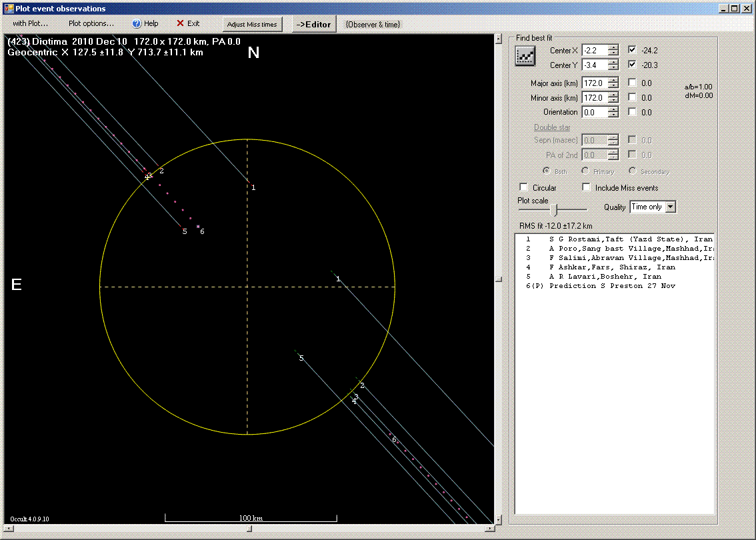
Task: Decrease Orientation value with down arrow
Action: click(613, 115)
